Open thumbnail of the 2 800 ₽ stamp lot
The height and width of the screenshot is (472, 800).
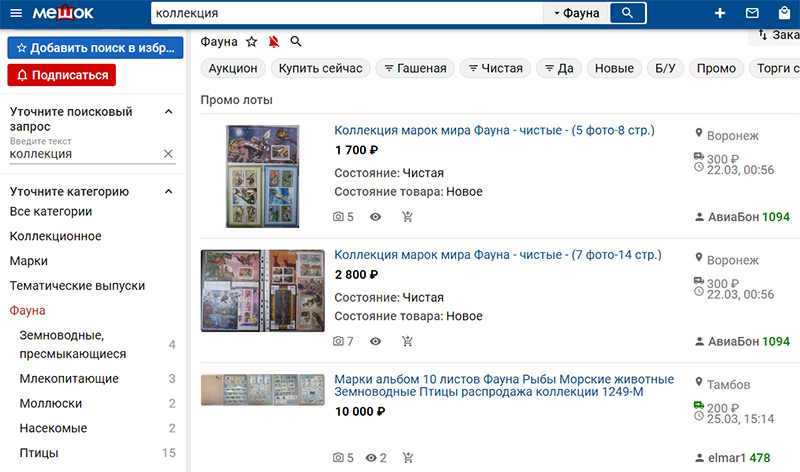coord(262,290)
